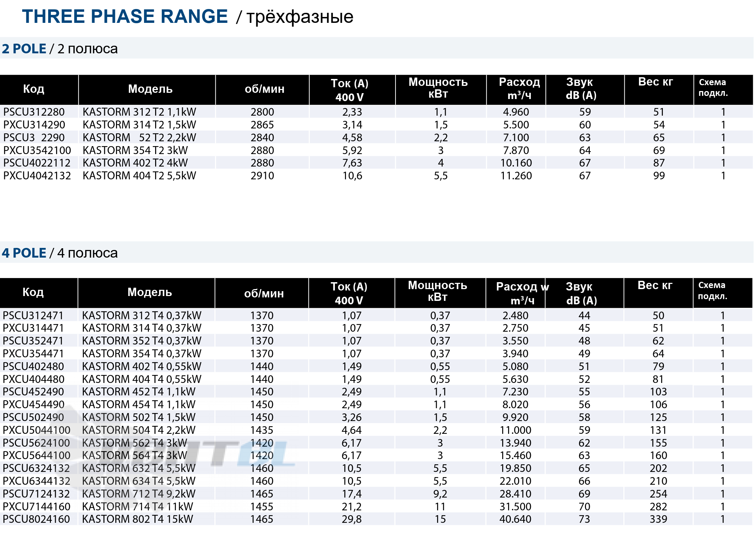This screenshot has width=756, height=537.
Task: Click code PSCU7124132
Action: click(x=36, y=494)
